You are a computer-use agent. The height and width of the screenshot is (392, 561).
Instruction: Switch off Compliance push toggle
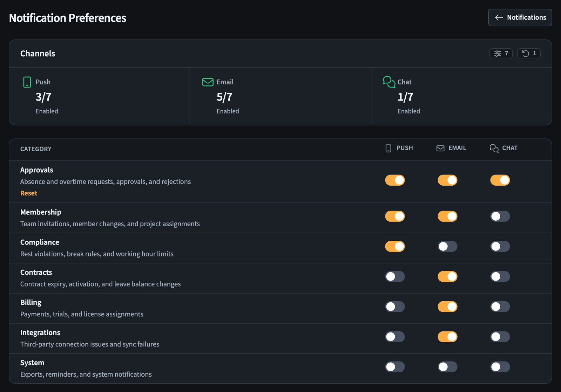395,246
